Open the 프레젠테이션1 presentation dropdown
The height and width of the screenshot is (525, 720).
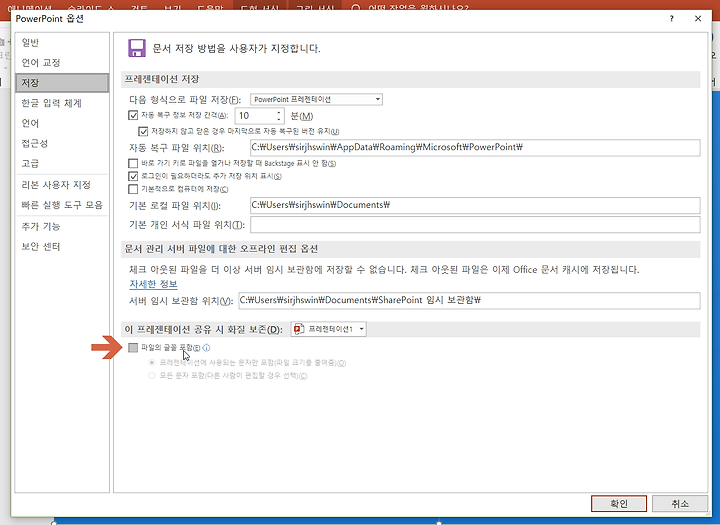(x=328, y=329)
